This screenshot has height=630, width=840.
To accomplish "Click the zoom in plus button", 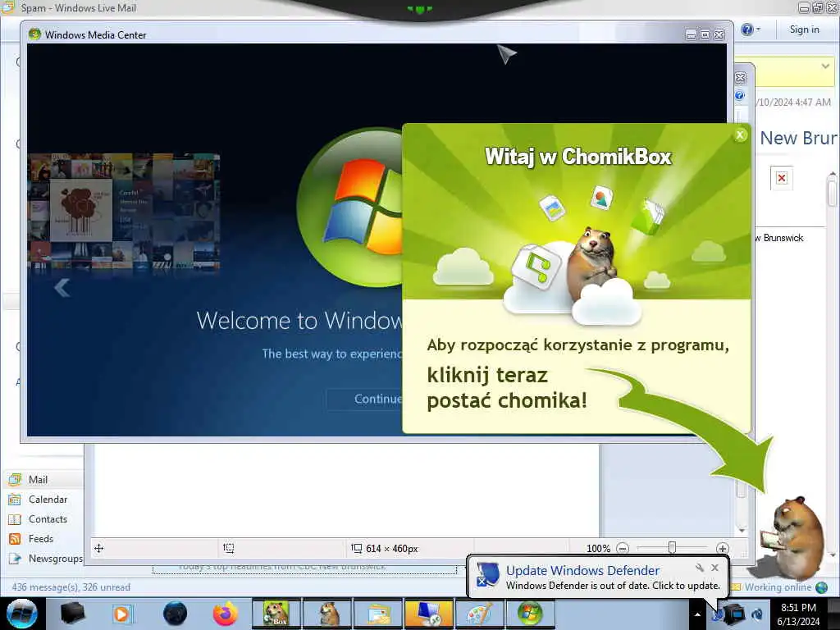I will [x=722, y=549].
